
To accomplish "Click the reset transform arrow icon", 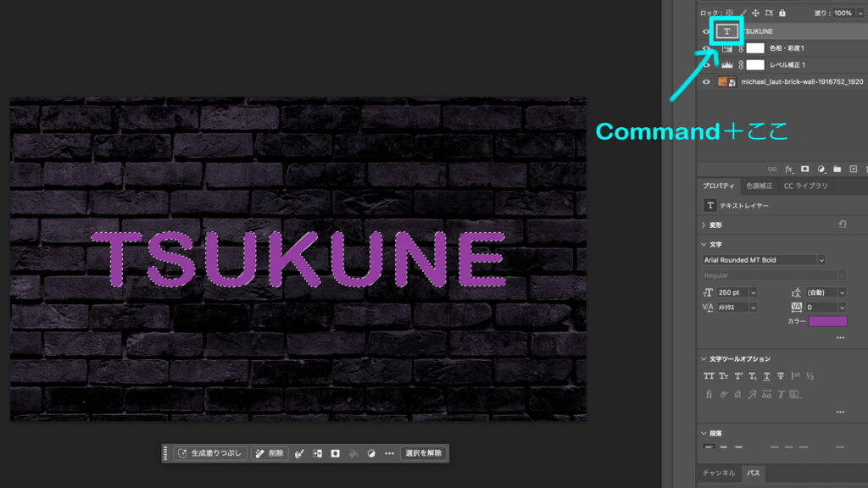I will click(x=841, y=225).
